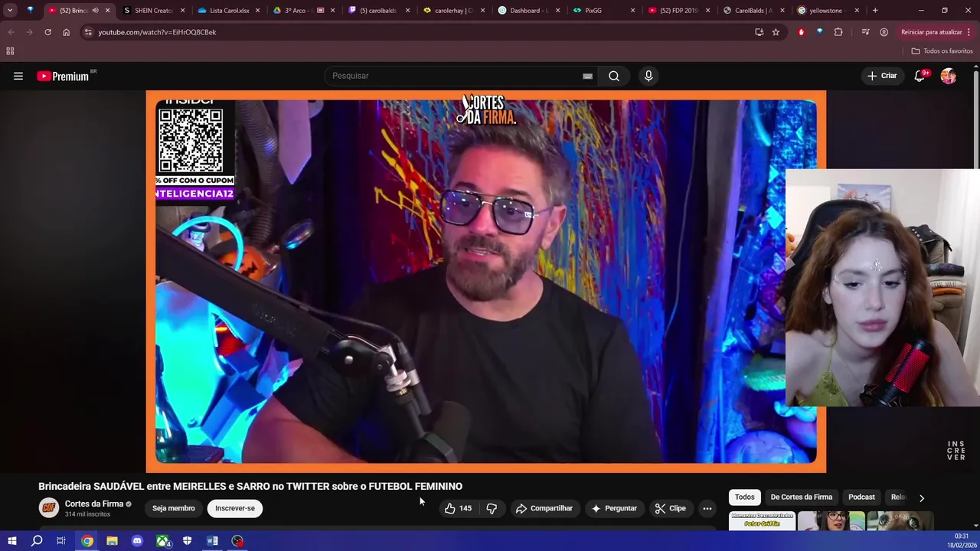
Task: Create a clip with the Clipe button
Action: click(x=671, y=508)
